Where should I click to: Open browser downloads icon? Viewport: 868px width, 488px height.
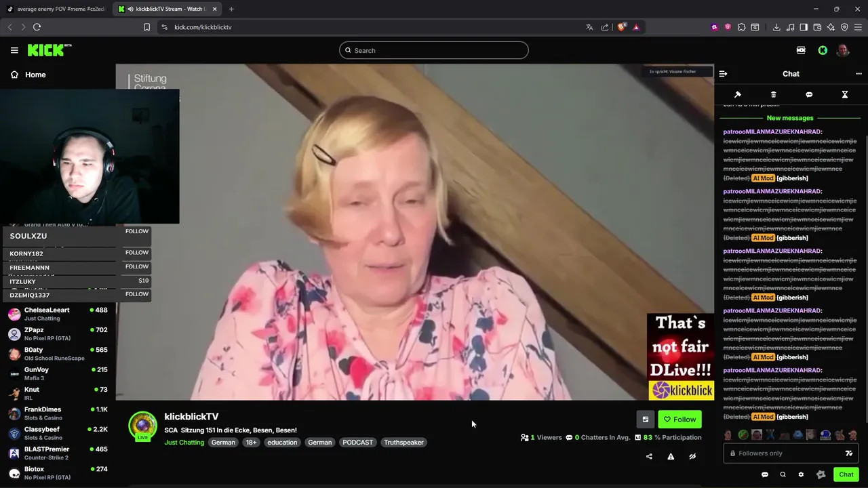tap(776, 27)
